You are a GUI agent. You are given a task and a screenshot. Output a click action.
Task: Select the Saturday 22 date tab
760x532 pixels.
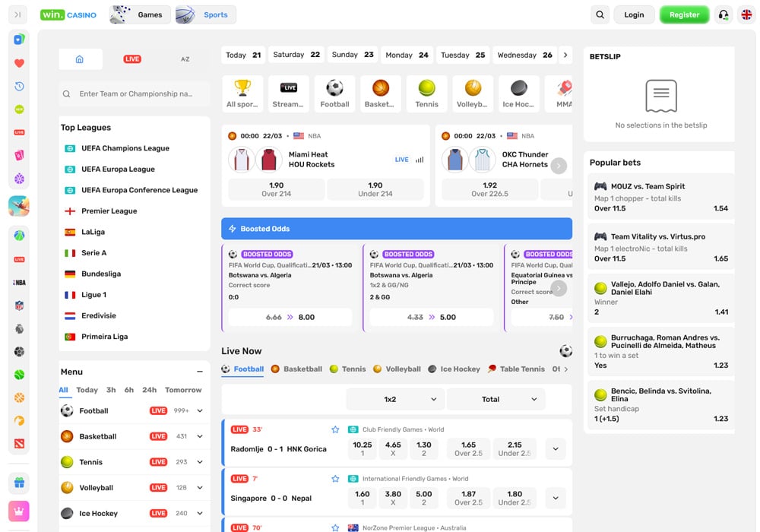296,55
